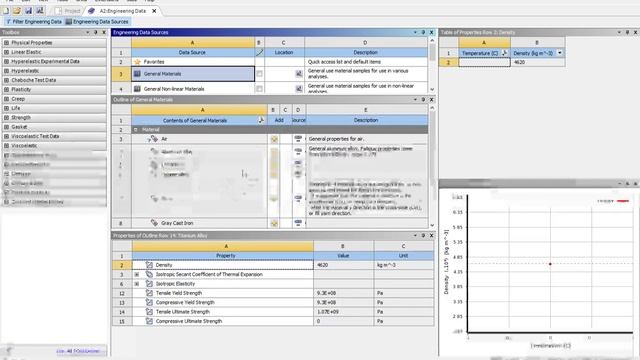Add Gray Cast Iron to the project
Viewport: 640px width, 360px height.
274,223
